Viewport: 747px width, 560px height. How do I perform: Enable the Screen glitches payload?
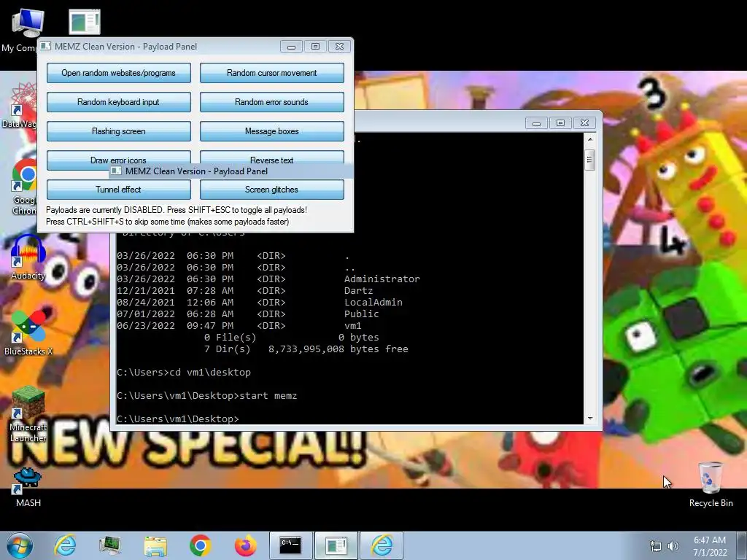271,190
